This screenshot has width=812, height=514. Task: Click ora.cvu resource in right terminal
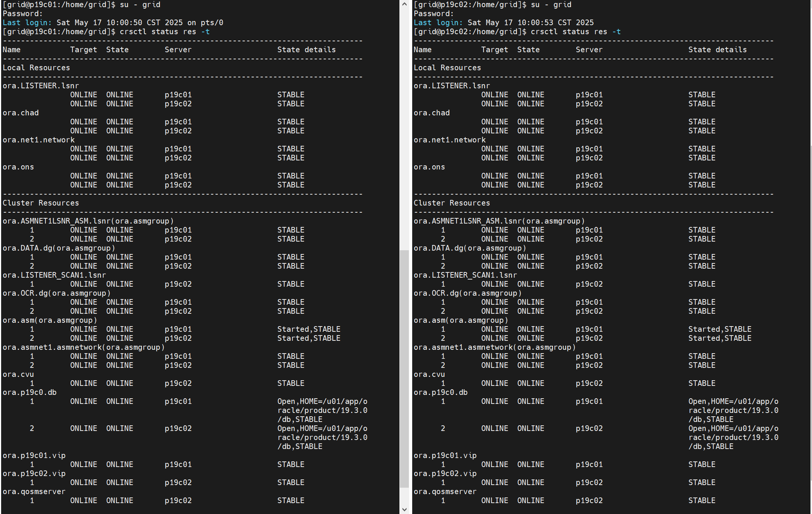pyautogui.click(x=429, y=374)
